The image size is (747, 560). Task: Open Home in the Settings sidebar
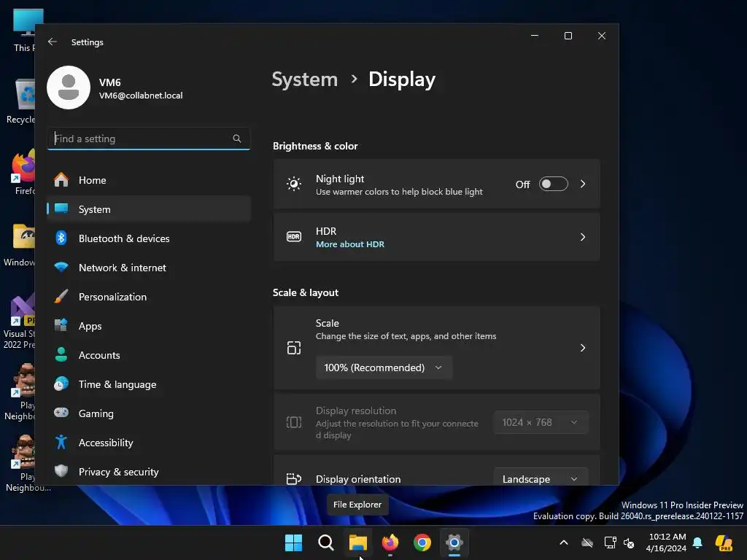point(149,180)
